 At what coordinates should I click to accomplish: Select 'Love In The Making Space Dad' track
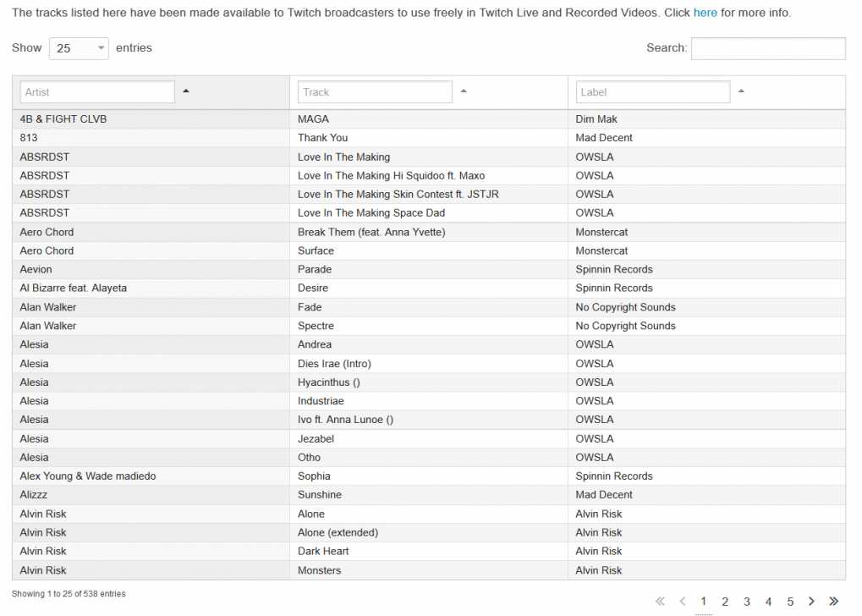(428, 213)
